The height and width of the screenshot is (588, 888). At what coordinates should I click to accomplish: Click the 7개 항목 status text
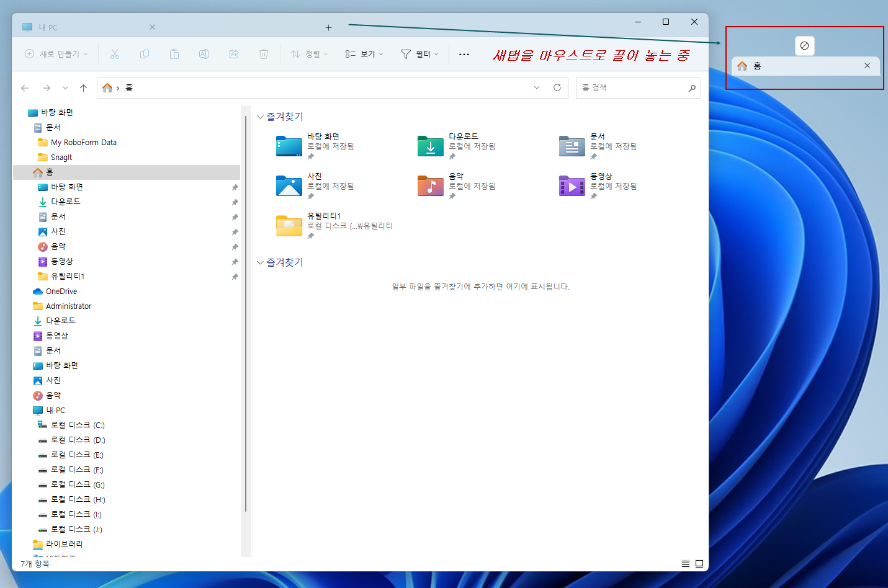tap(35, 564)
